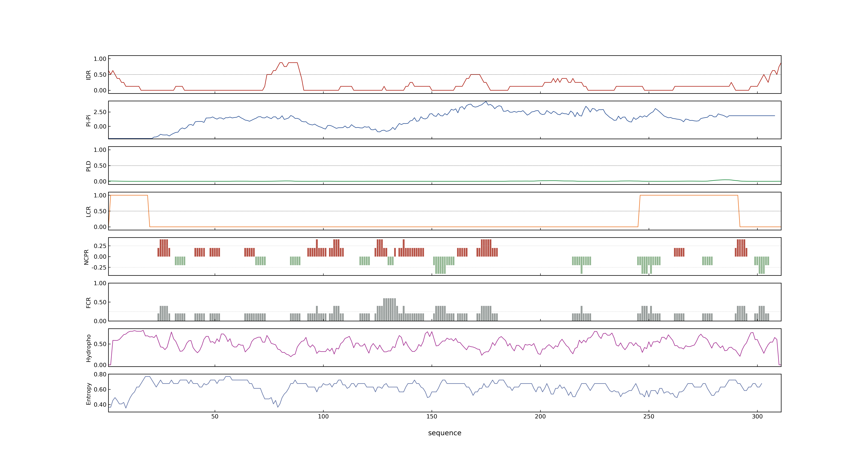This screenshot has width=868, height=463.
Task: Click the -0.25 tick on NCPR axis
Action: (99, 267)
